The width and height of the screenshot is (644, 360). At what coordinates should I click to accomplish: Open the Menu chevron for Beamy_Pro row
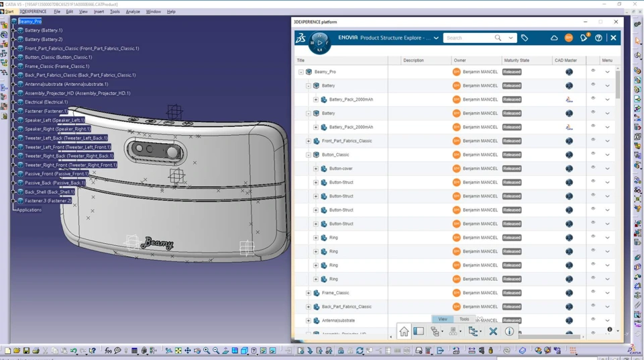[x=608, y=72]
